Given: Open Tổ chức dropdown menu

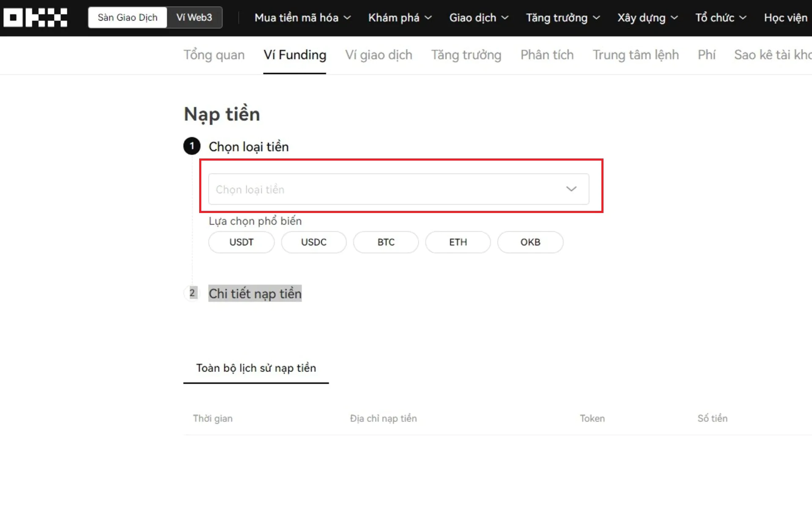Looking at the screenshot, I should 721,18.
